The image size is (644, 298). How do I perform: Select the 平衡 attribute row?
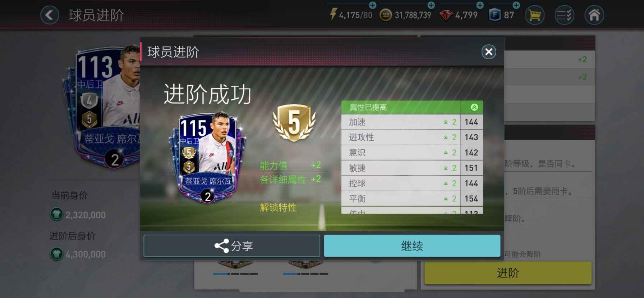412,199
